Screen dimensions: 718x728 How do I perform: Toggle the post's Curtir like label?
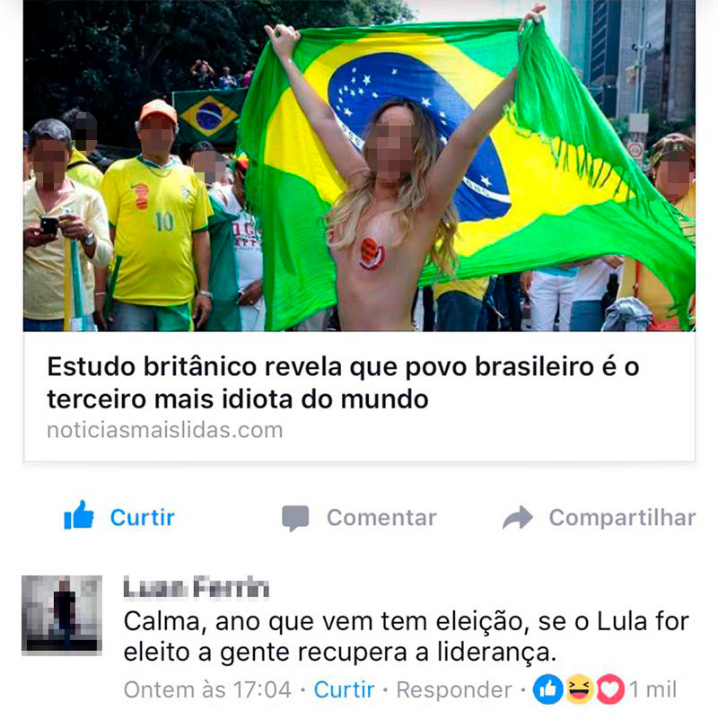143,518
